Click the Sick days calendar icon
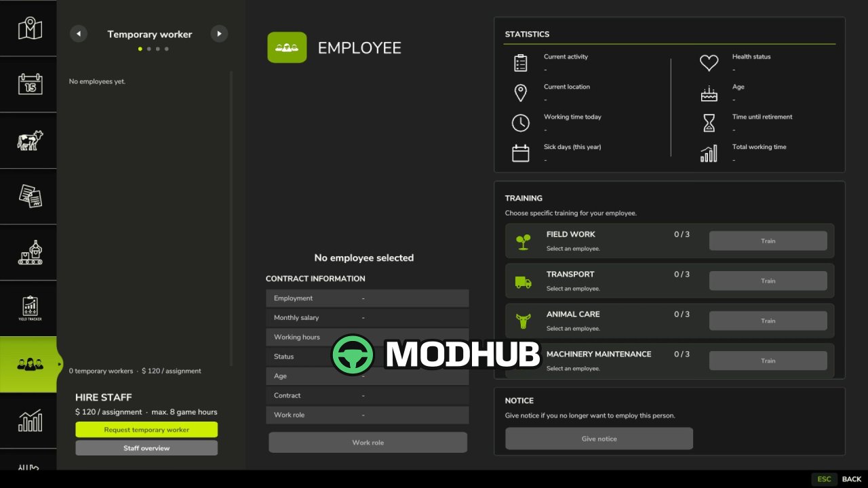The height and width of the screenshot is (488, 868). click(x=520, y=153)
